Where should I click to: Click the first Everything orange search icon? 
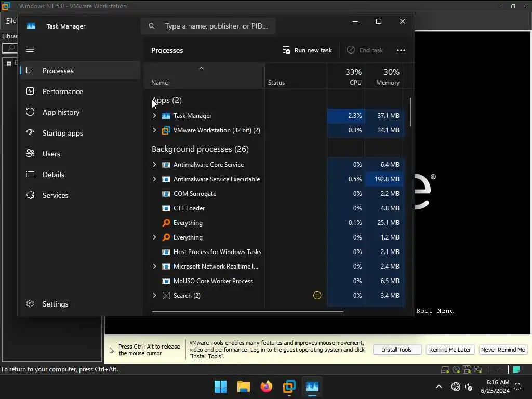pos(166,222)
